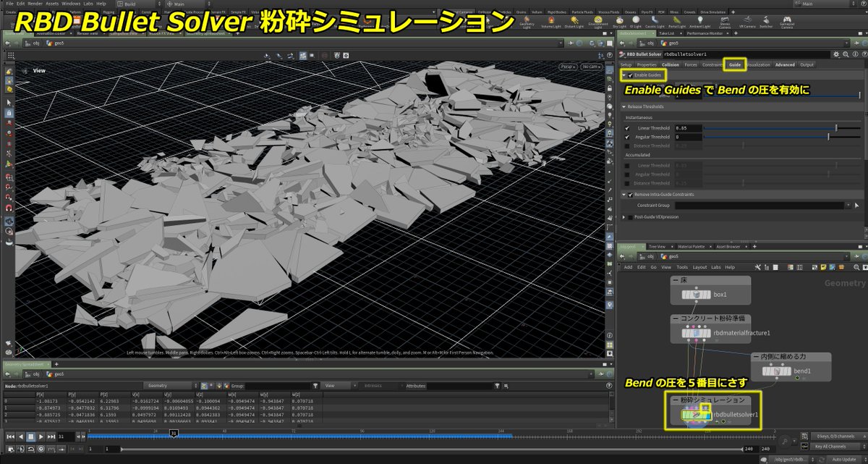Click Linear Threshold value field 0.85

(688, 128)
